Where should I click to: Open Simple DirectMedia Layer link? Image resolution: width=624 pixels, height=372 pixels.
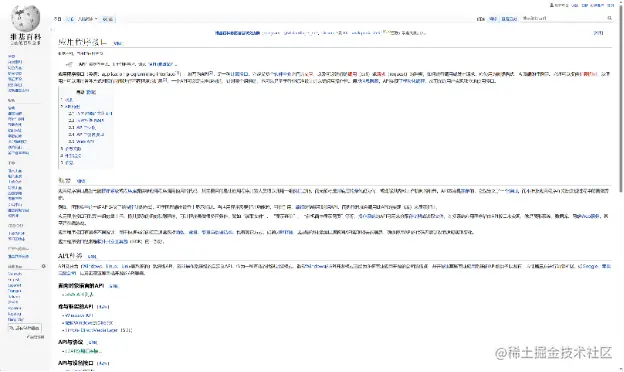(92, 330)
